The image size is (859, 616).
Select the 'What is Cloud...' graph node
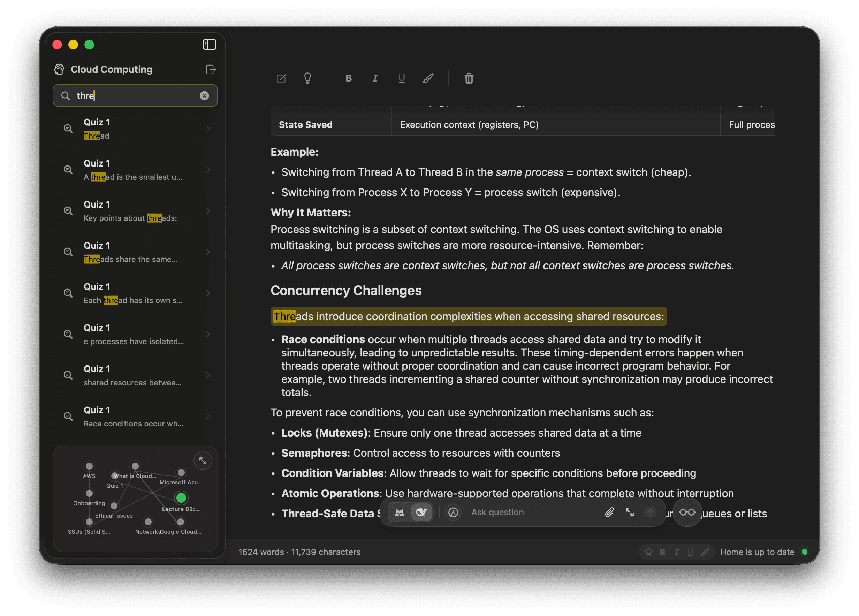pyautogui.click(x=135, y=466)
